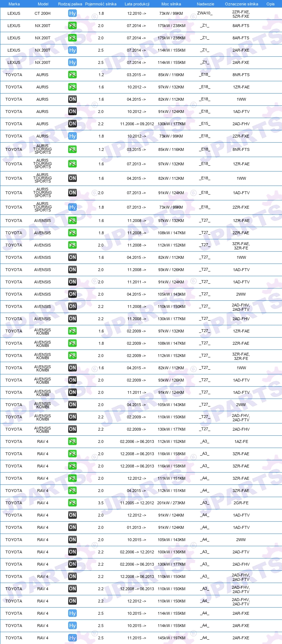Select the 02.2006 -> 12.2012 production years cell
Screen dimensions: 282x644
(x=137, y=552)
